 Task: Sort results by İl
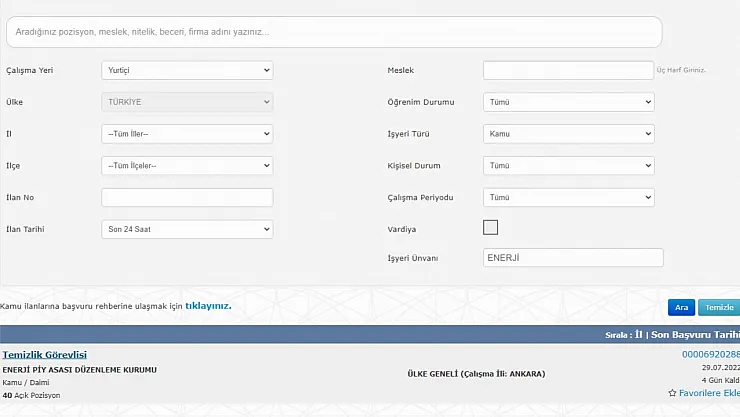coord(638,335)
